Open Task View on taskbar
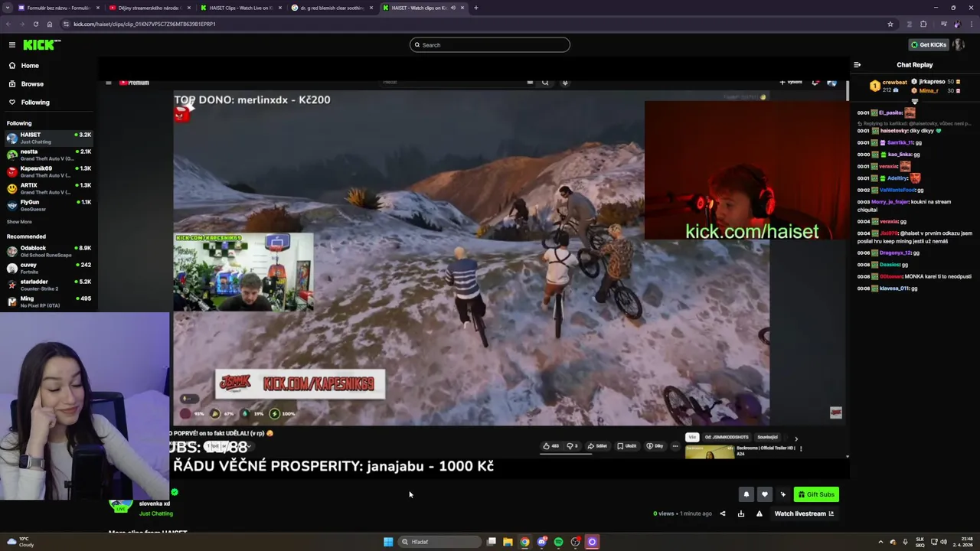The height and width of the screenshot is (551, 980). point(491,542)
